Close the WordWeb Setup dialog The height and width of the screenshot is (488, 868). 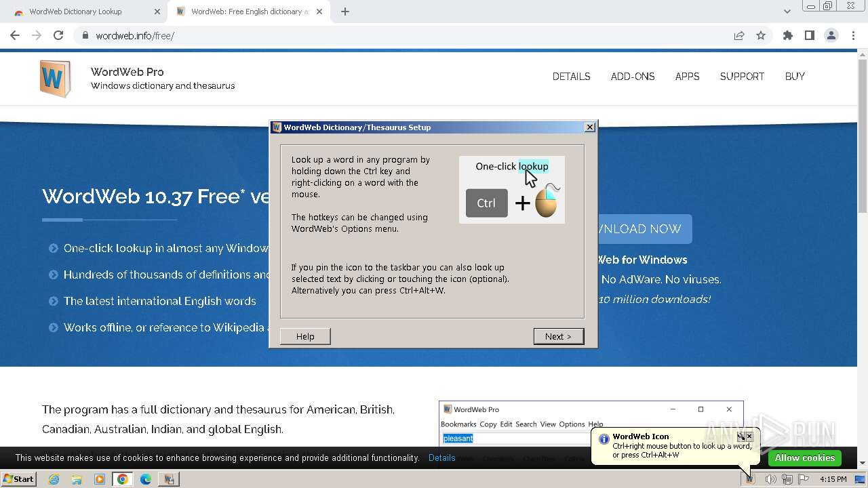tap(590, 127)
